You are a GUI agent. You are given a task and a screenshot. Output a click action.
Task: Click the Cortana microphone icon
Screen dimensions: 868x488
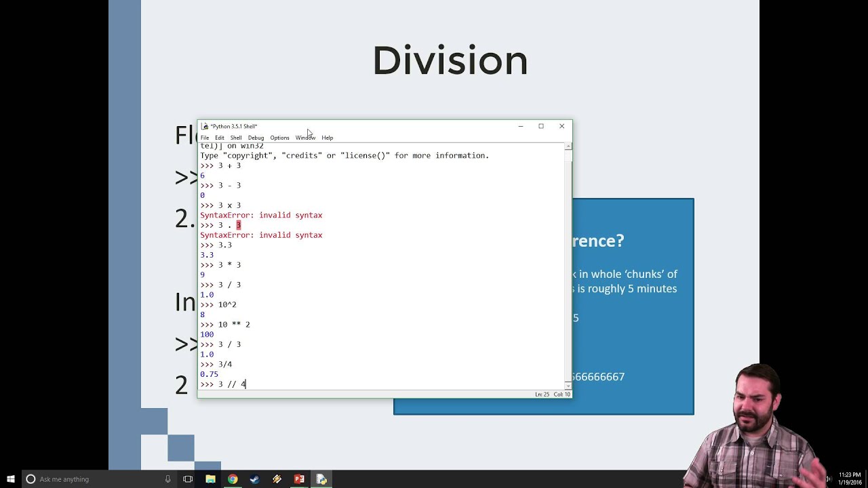167,479
